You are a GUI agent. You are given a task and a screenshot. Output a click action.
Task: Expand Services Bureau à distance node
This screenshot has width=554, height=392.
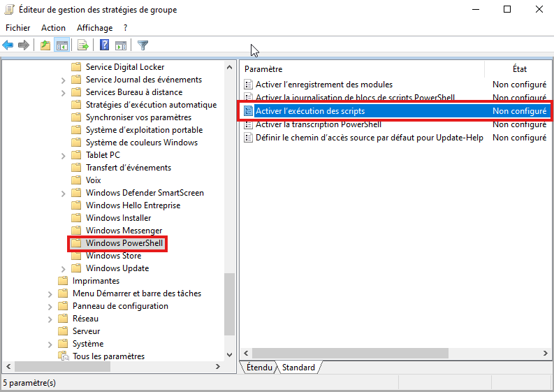[64, 94]
